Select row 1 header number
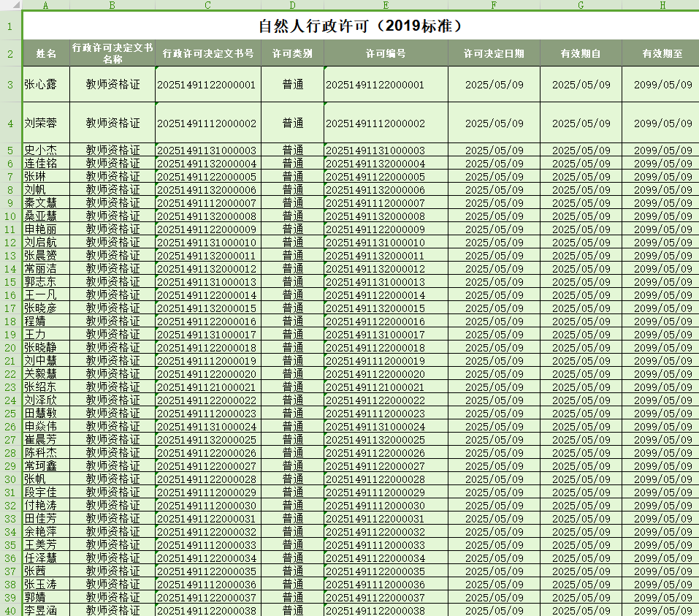Screen dimensions: 699x616 (x=10, y=27)
